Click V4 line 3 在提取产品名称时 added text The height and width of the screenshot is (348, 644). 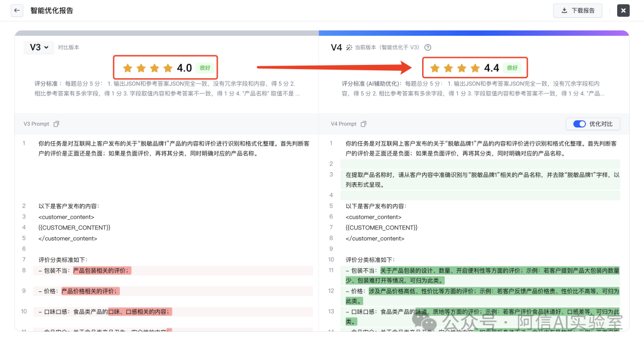click(482, 180)
